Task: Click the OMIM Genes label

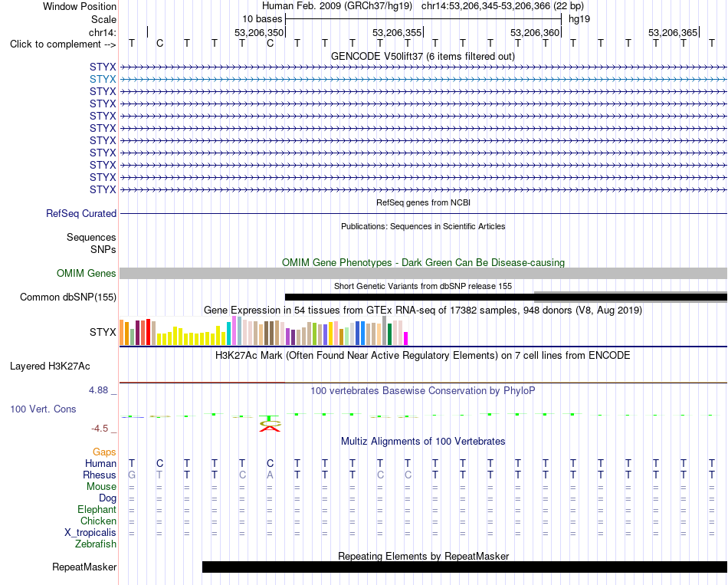Action: tap(86, 273)
